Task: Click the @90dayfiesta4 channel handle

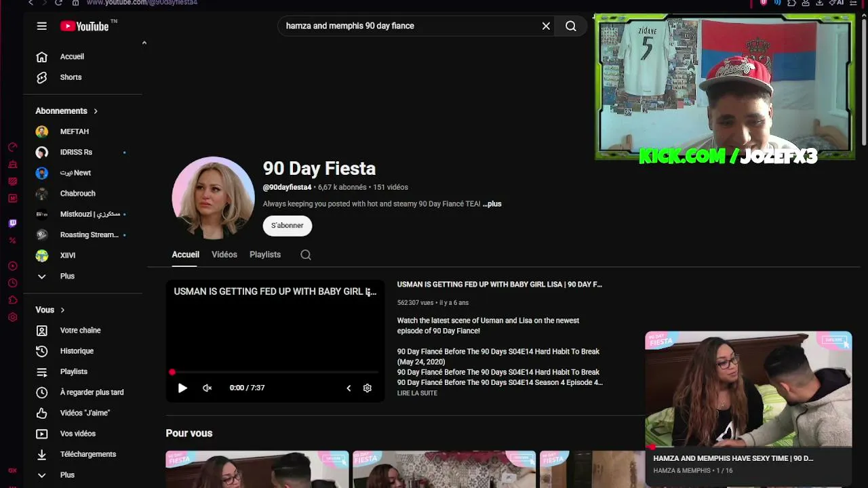Action: (x=287, y=187)
